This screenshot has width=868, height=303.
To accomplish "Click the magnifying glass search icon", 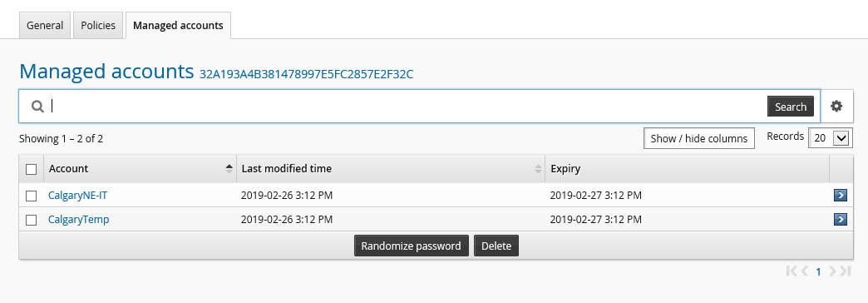I will pos(37,107).
